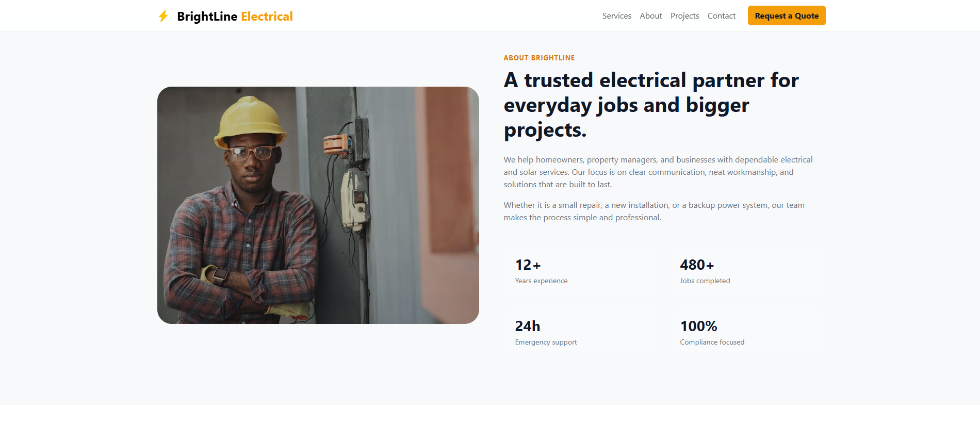980x441 pixels.
Task: Click the ABOUT BRIGHTLINE section label
Action: (x=539, y=58)
